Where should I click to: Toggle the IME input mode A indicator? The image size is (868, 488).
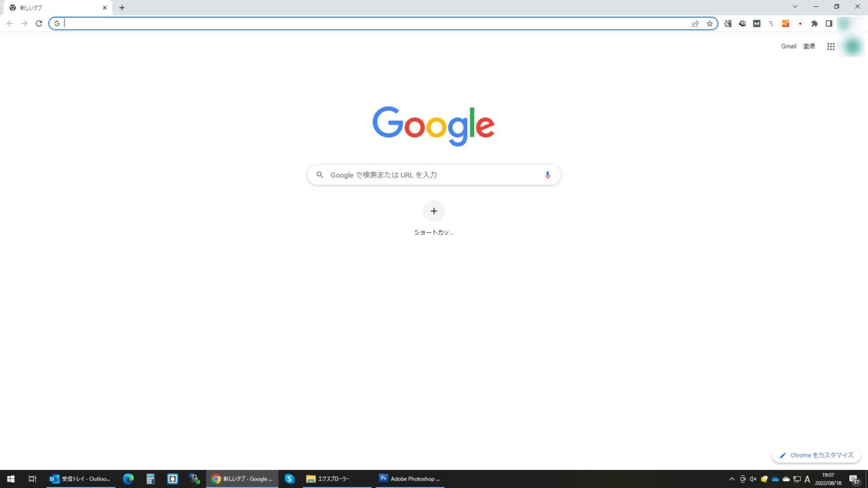coord(807,479)
